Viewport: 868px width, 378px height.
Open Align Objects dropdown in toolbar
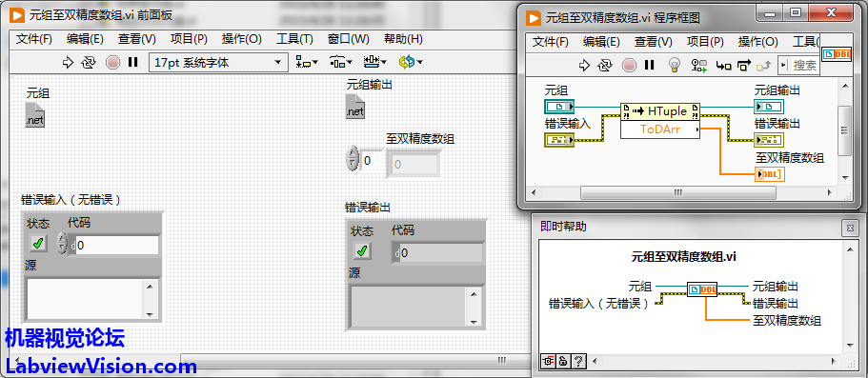(307, 63)
